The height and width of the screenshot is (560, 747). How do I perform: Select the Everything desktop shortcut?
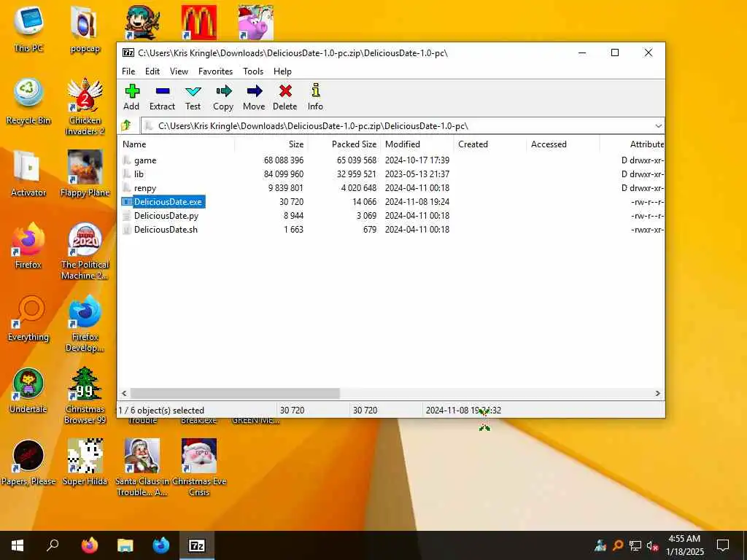pyautogui.click(x=28, y=318)
